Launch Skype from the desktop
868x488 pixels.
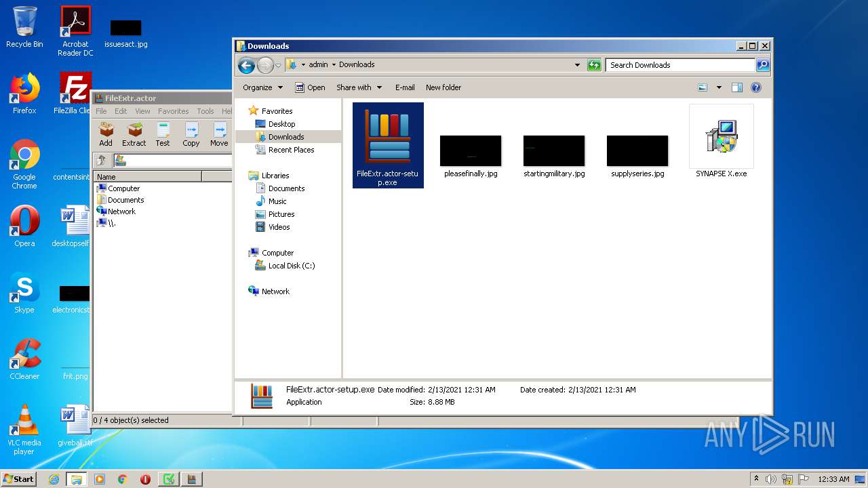[x=24, y=293]
